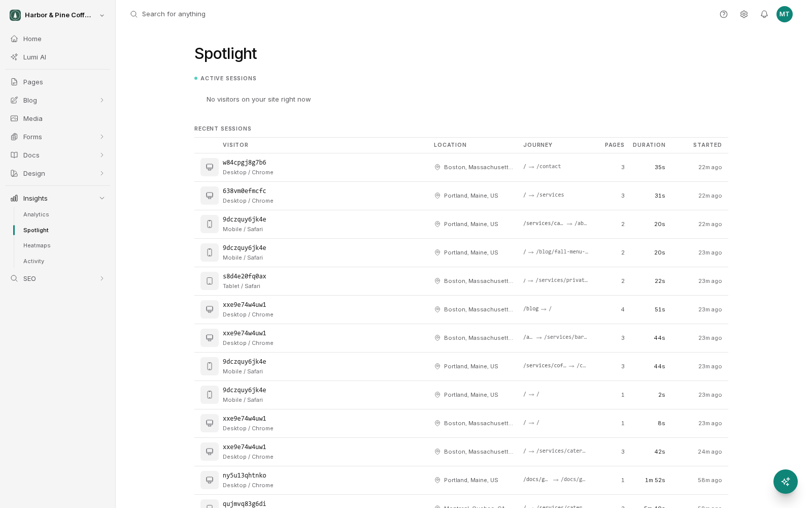Click the STARTED column header
This screenshot has height=508, width=812.
[707, 145]
